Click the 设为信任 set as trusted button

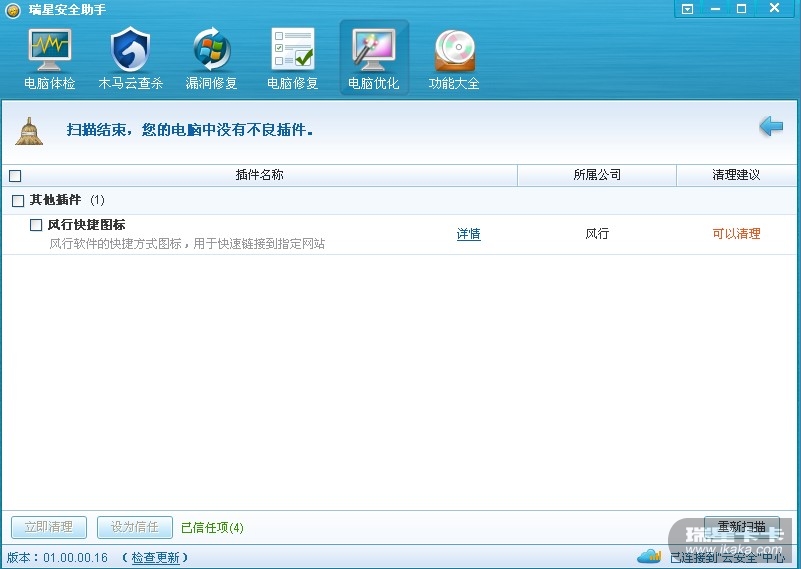coord(135,527)
